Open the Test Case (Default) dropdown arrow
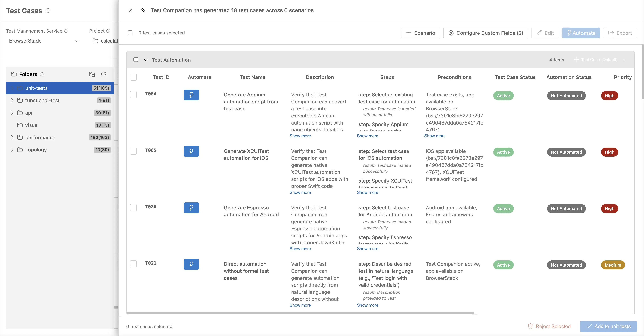The height and width of the screenshot is (336, 644). 625,60
